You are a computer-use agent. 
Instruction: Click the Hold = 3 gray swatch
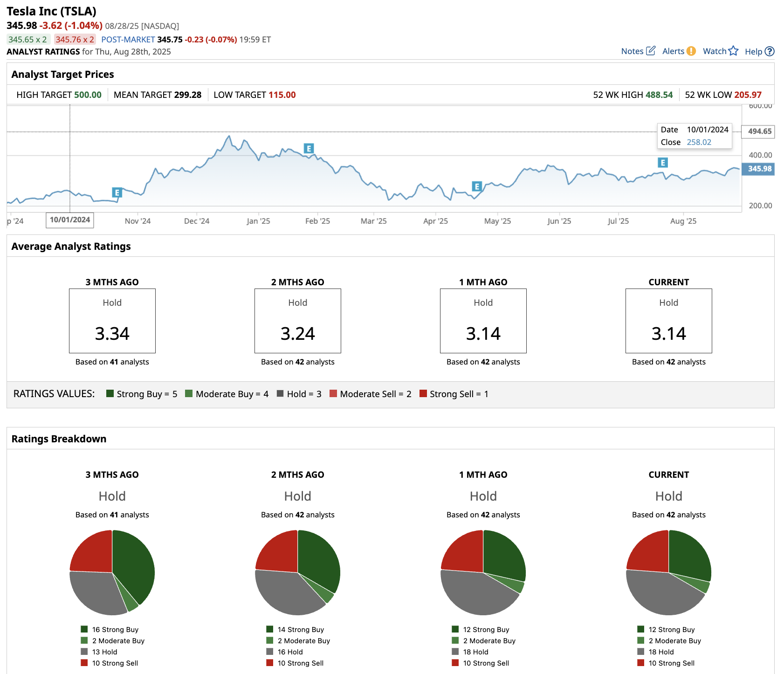tap(280, 393)
